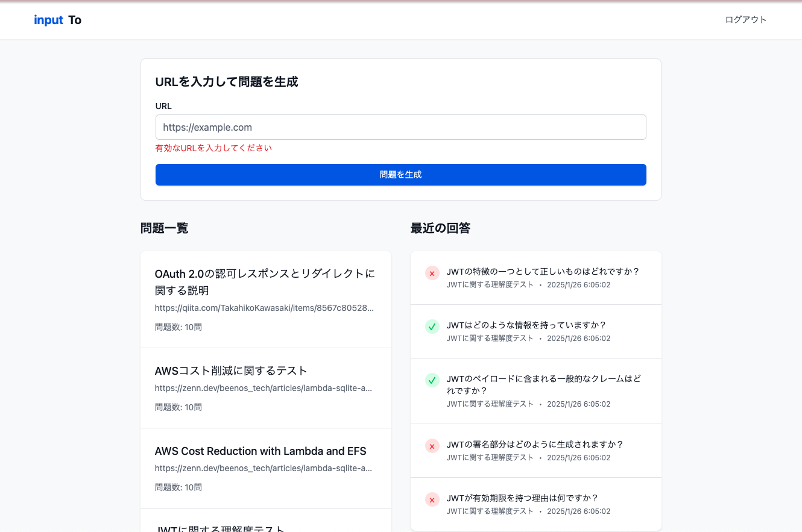Open the AWSコスト削減に関するテスト question set
Viewport: 802px width, 532px height.
pos(231,371)
